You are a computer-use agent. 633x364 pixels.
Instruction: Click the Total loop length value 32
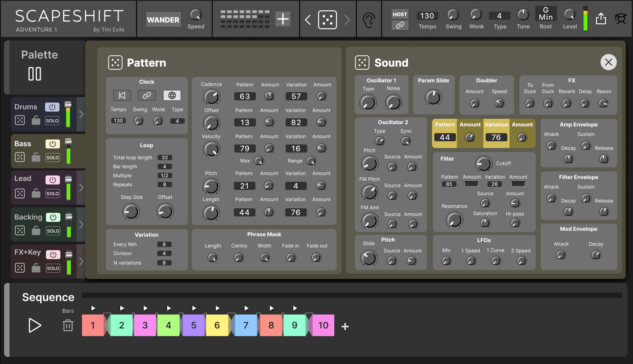(164, 157)
